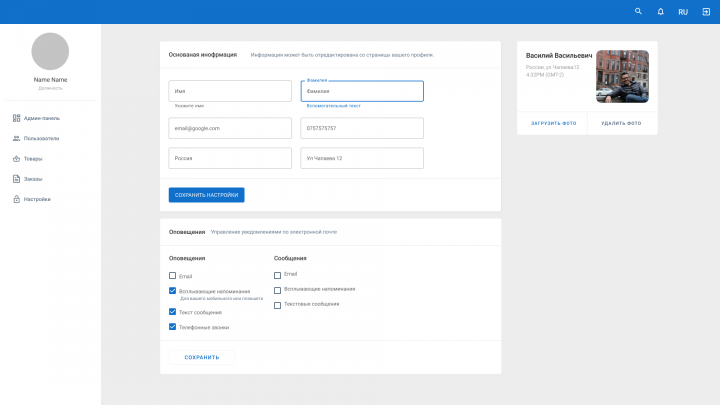This screenshot has height=405, width=720.
Task: Click the logout icon in header
Action: (x=706, y=12)
